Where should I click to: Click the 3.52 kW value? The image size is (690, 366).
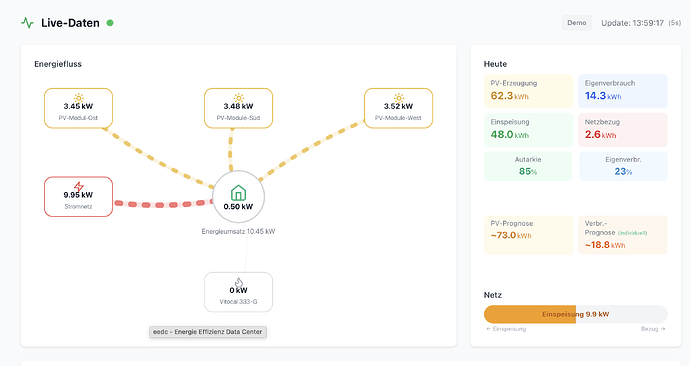[x=399, y=106]
